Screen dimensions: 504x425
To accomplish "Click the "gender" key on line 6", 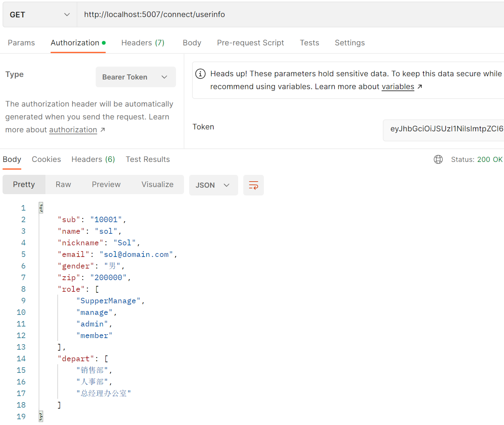I will click(x=76, y=266).
